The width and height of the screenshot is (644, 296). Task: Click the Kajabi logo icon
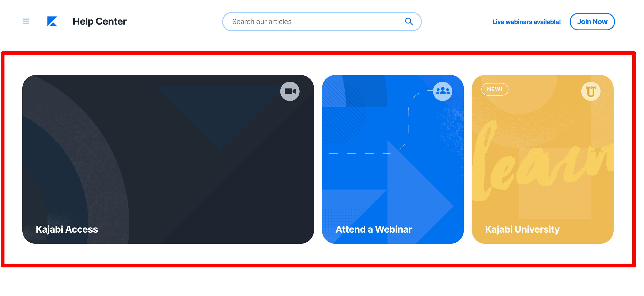click(x=52, y=21)
